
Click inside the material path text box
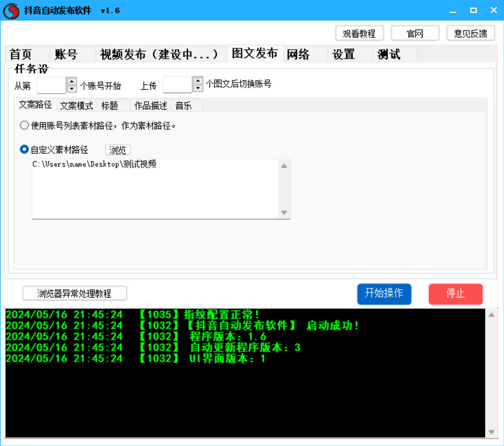[156, 189]
